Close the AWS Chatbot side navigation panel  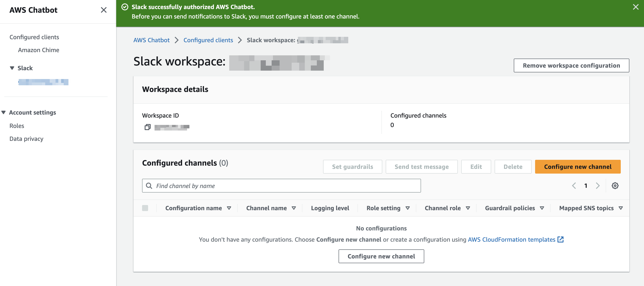104,10
